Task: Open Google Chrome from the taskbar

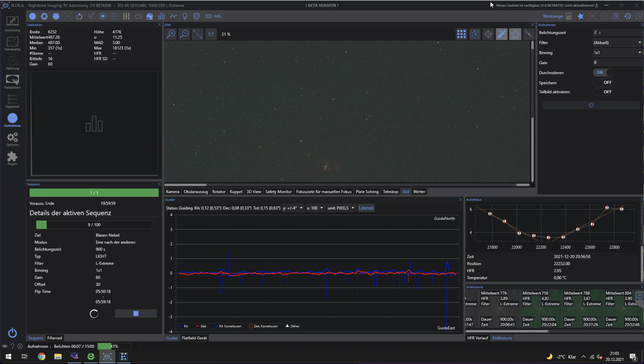Action: click(x=41, y=356)
